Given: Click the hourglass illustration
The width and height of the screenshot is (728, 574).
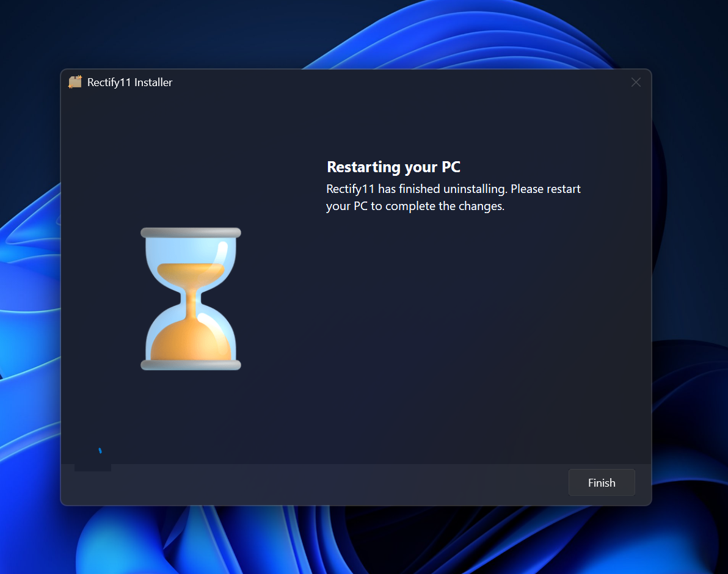Looking at the screenshot, I should tap(191, 299).
